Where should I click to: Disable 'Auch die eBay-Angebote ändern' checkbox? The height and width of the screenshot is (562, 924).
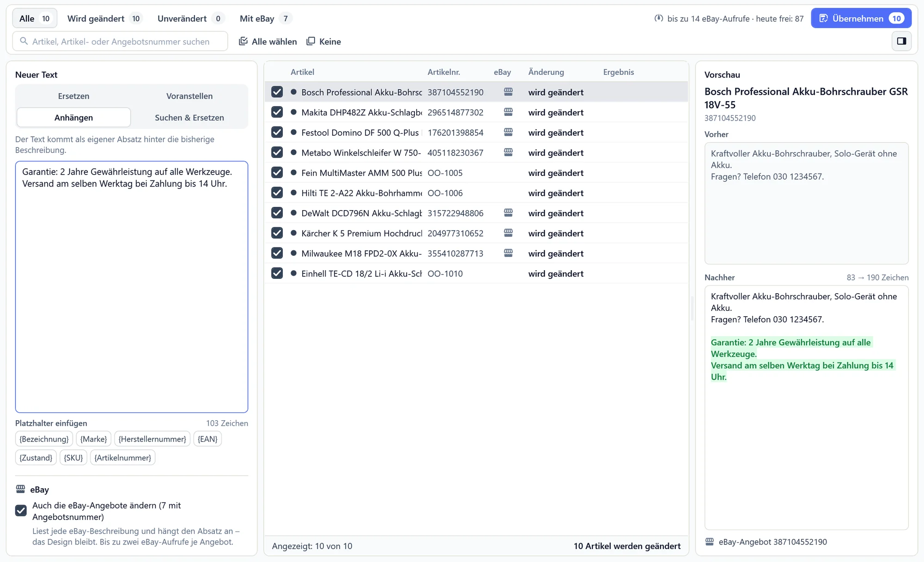tap(21, 510)
